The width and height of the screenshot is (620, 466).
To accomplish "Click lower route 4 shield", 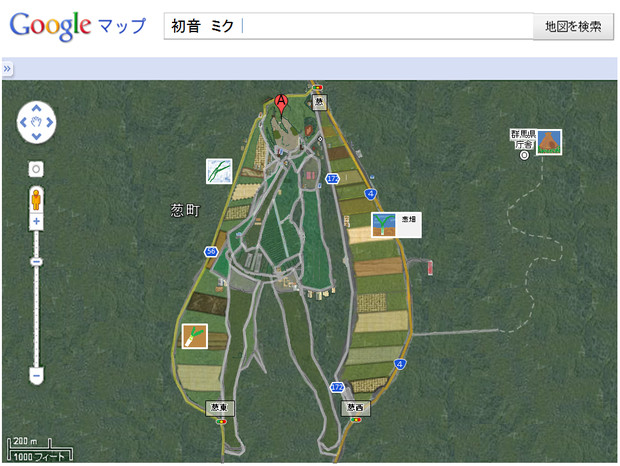I will tap(400, 364).
